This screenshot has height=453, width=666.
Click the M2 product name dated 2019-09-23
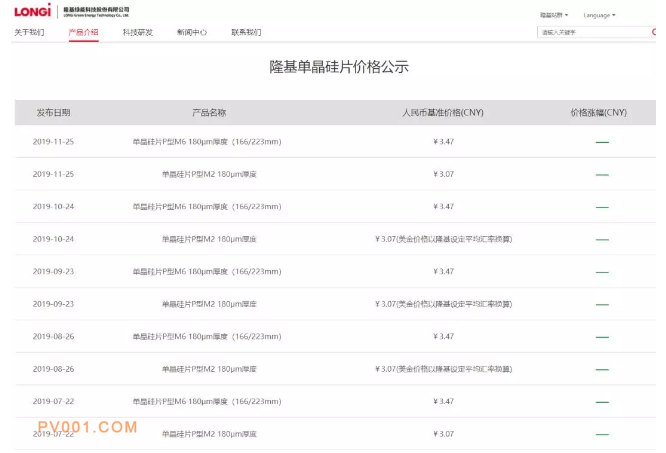tap(209, 304)
